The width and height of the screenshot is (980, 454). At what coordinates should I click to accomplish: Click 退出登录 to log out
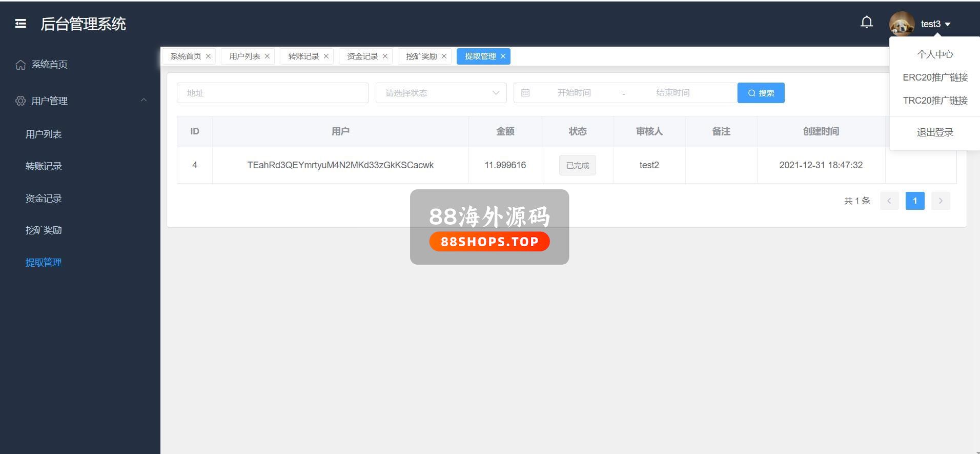935,132
